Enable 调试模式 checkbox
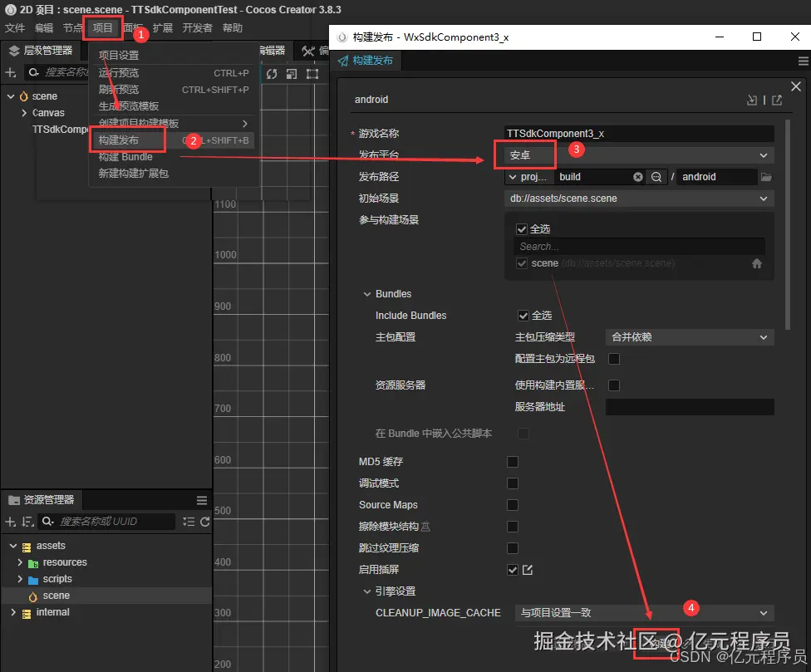This screenshot has width=811, height=672. click(513, 483)
